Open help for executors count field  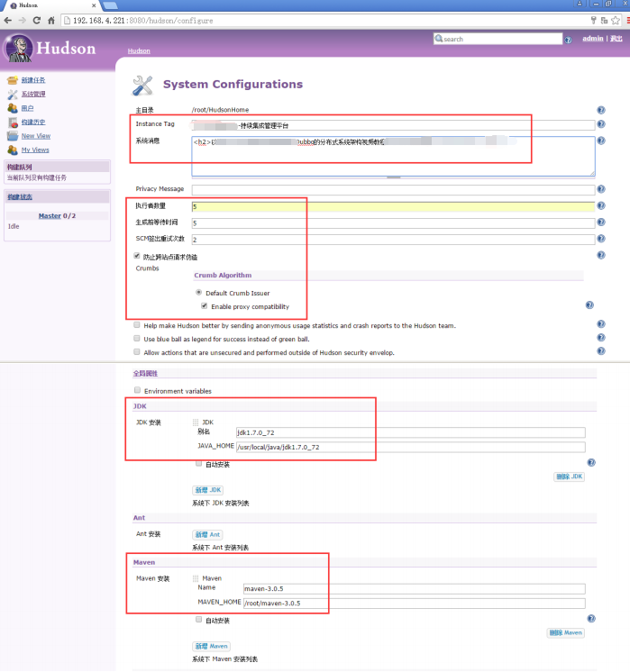click(x=601, y=205)
